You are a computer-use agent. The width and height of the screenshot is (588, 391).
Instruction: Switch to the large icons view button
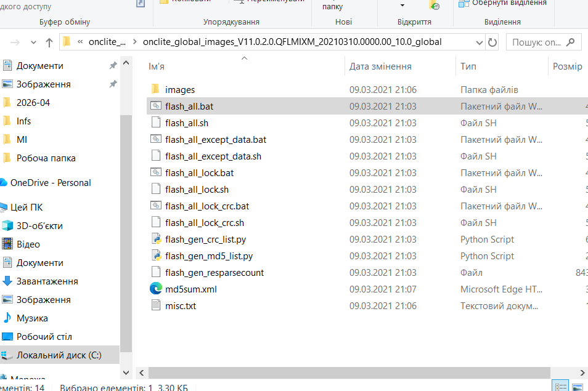[578, 387]
